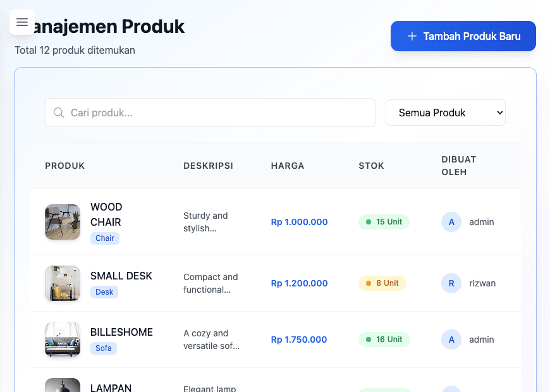The image size is (550, 392).
Task: Click the Billeshome sofa thumbnail
Action: (63, 340)
